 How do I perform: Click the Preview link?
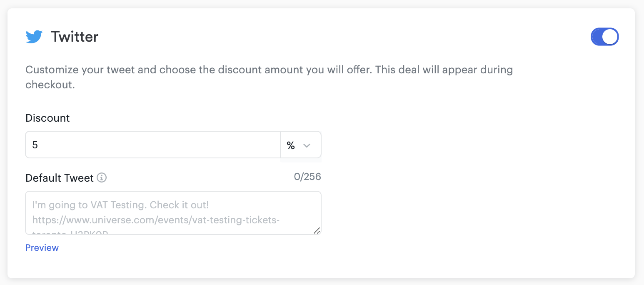pos(42,247)
